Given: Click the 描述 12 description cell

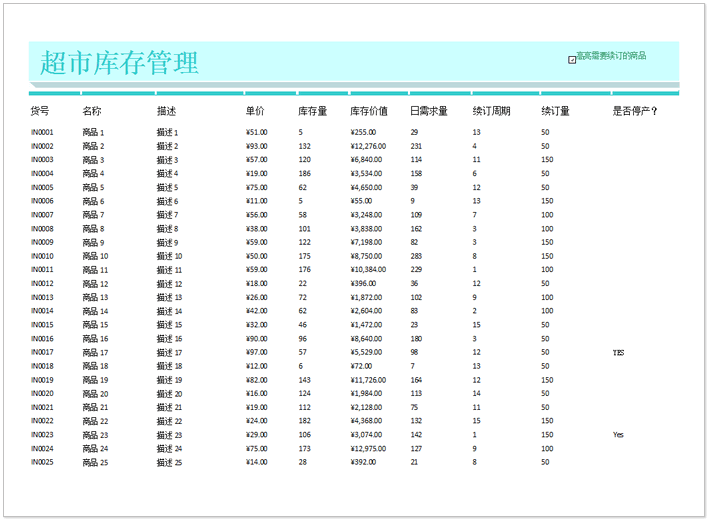Looking at the screenshot, I should (x=170, y=284).
